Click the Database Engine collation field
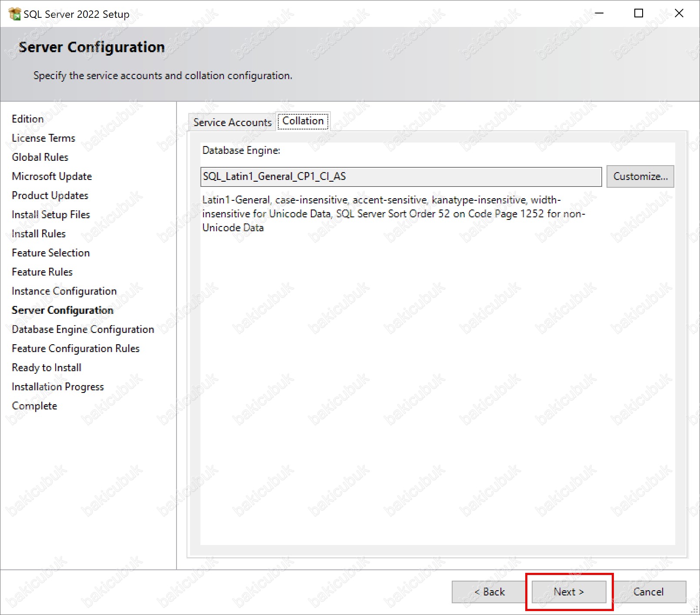700x615 pixels. tap(401, 176)
